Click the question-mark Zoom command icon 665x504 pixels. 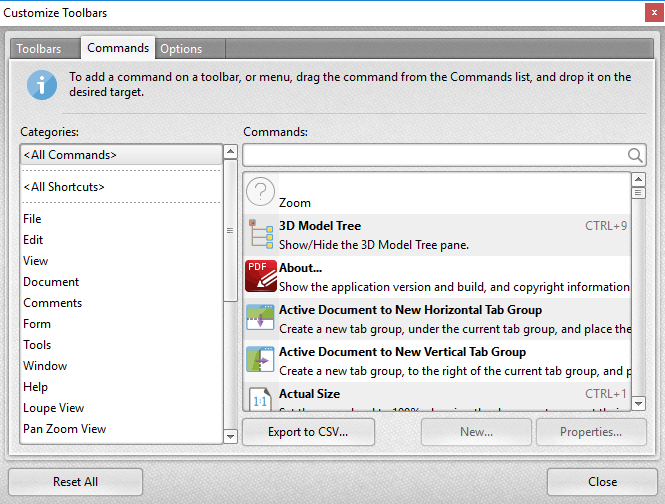(x=260, y=191)
